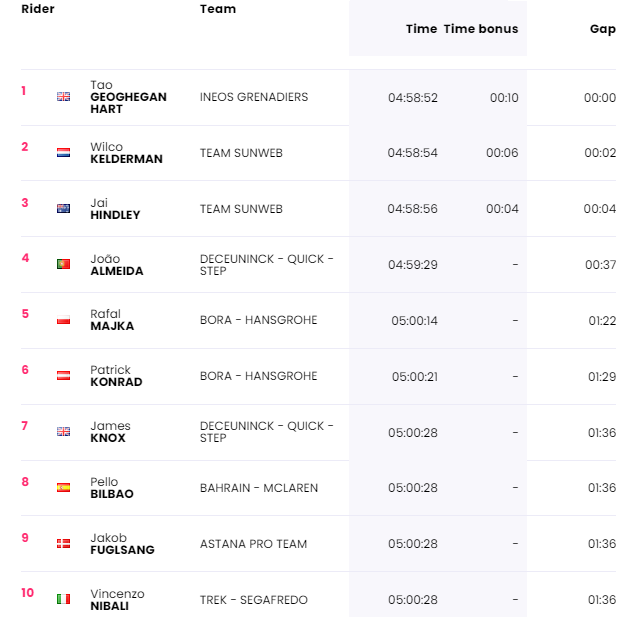Open the INEOS GRENADIERS team entry

(x=254, y=97)
